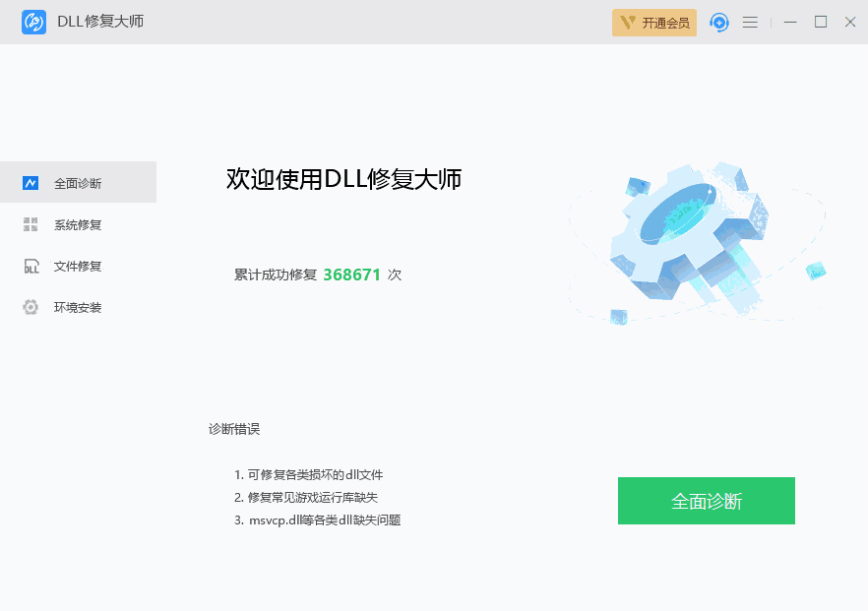The image size is (868, 611).
Task: Click the 开通会员 membership button
Action: coord(654,22)
